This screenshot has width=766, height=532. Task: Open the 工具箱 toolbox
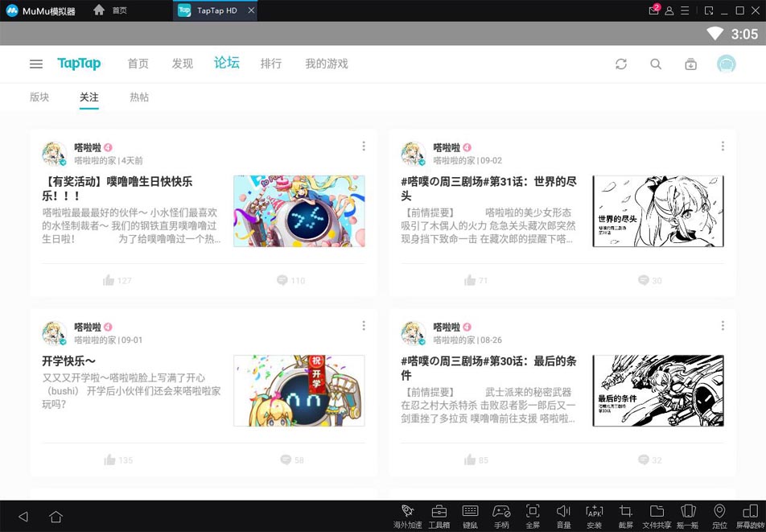point(439,517)
